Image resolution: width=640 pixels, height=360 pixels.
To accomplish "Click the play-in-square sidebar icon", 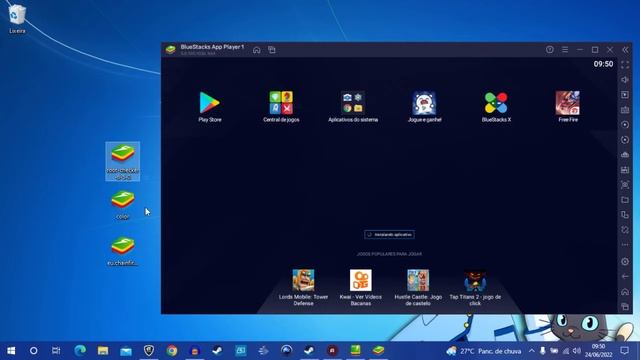I will pyautogui.click(x=625, y=95).
